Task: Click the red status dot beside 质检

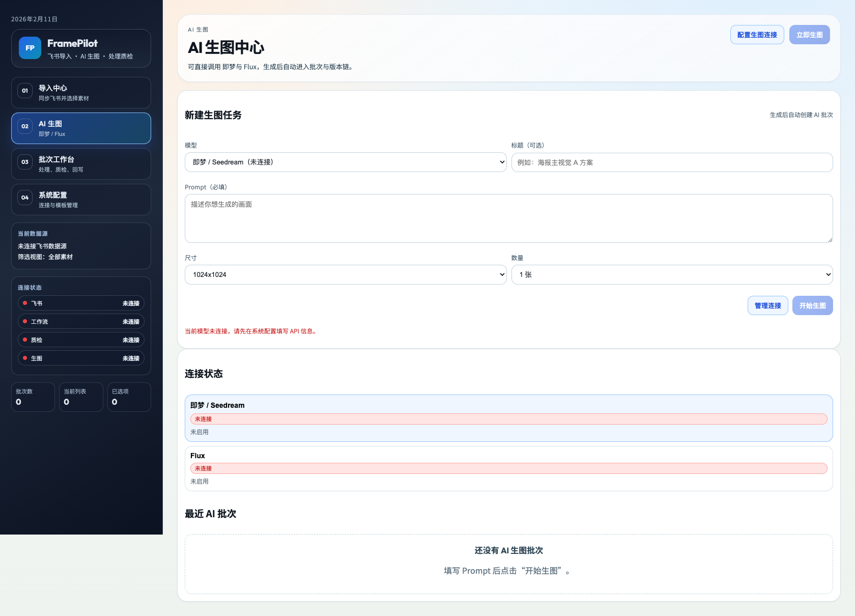Action: (24, 340)
